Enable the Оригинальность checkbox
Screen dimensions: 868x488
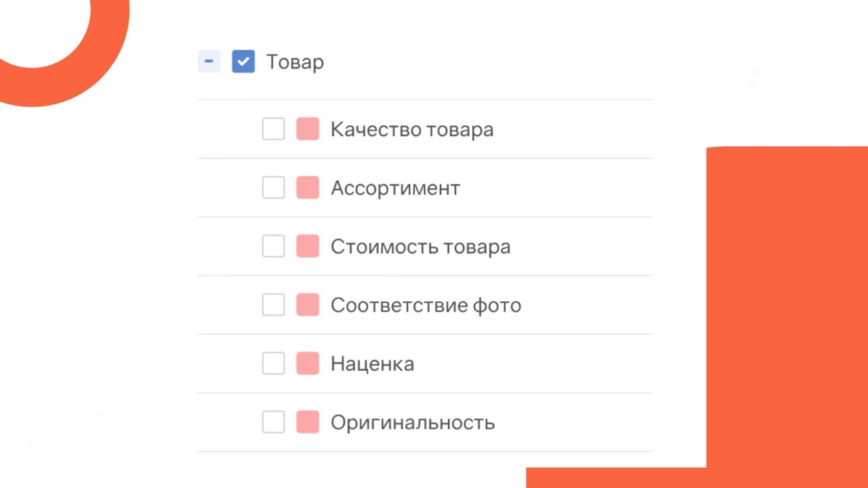[x=273, y=421]
